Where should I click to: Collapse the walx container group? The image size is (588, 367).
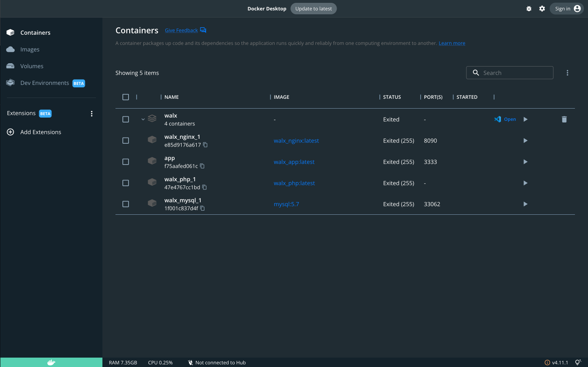click(143, 119)
